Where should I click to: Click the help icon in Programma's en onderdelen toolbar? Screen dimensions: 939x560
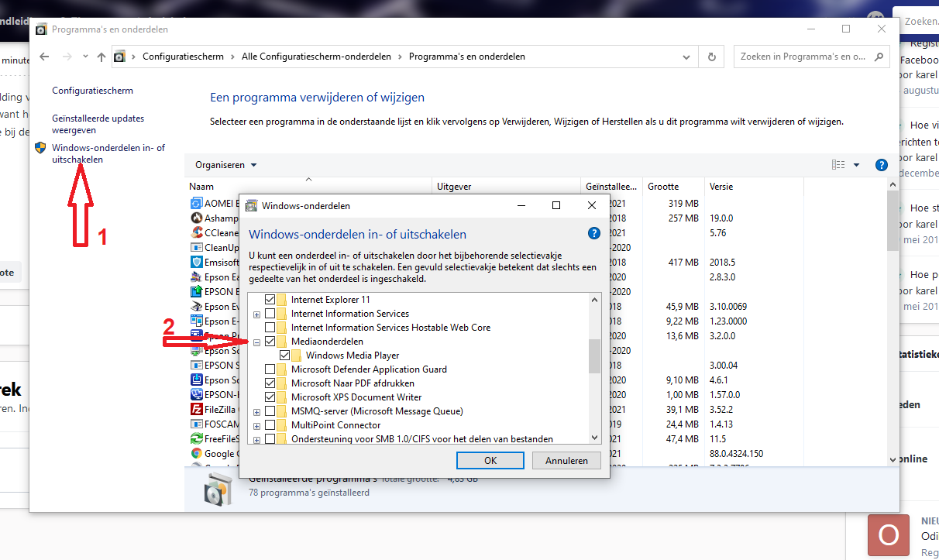point(881,165)
